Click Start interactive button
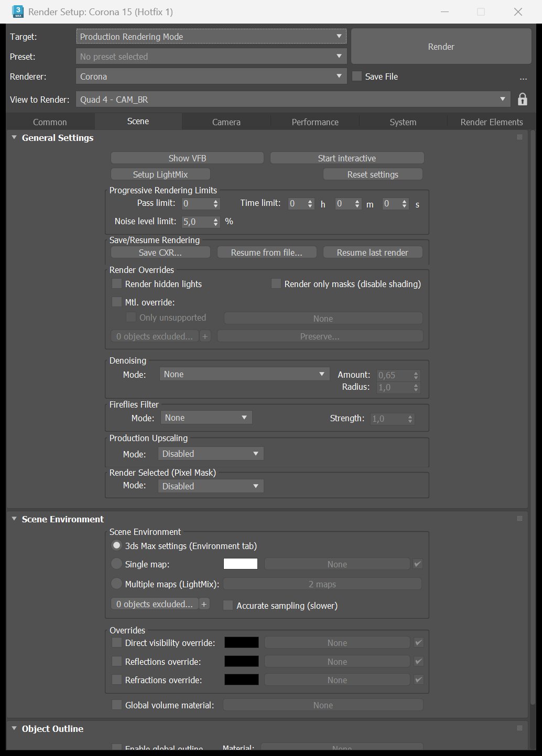Viewport: 542px width, 756px height. click(x=347, y=158)
